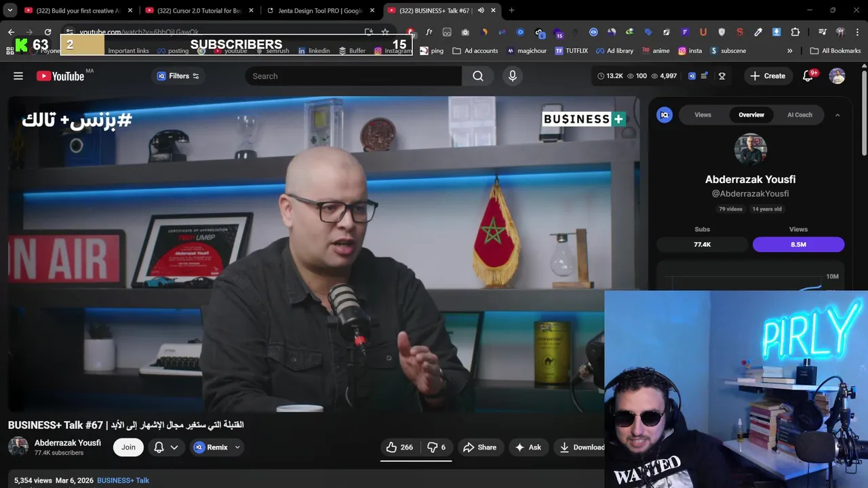
Task: Show the hidden bookmarks overflow chevron
Action: (x=789, y=51)
